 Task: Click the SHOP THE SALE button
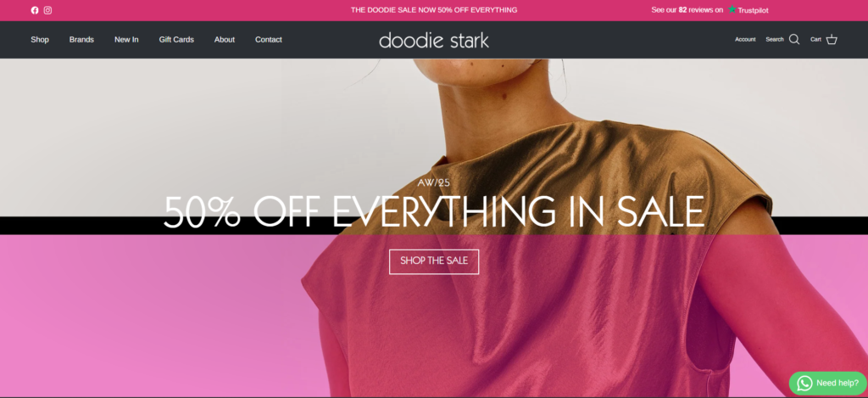(x=434, y=261)
